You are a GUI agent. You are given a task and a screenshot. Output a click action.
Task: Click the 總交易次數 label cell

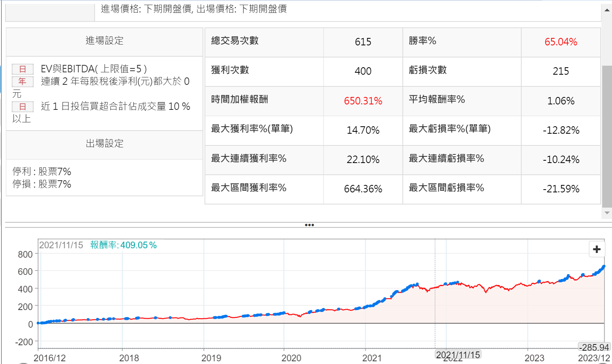(x=235, y=41)
